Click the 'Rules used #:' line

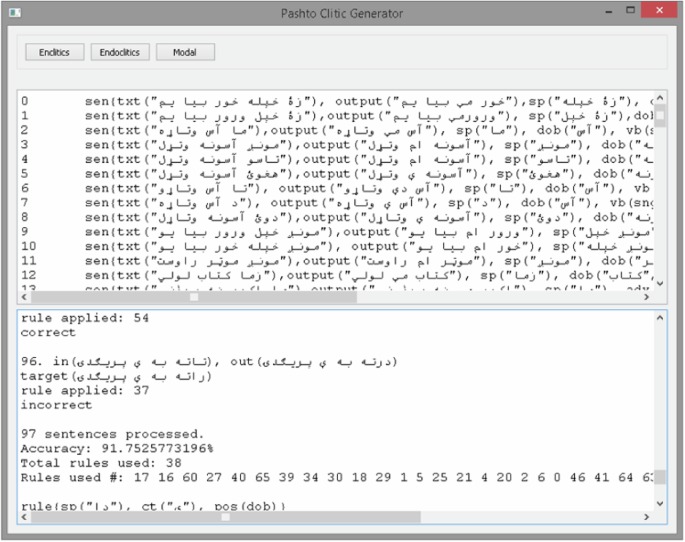point(336,477)
